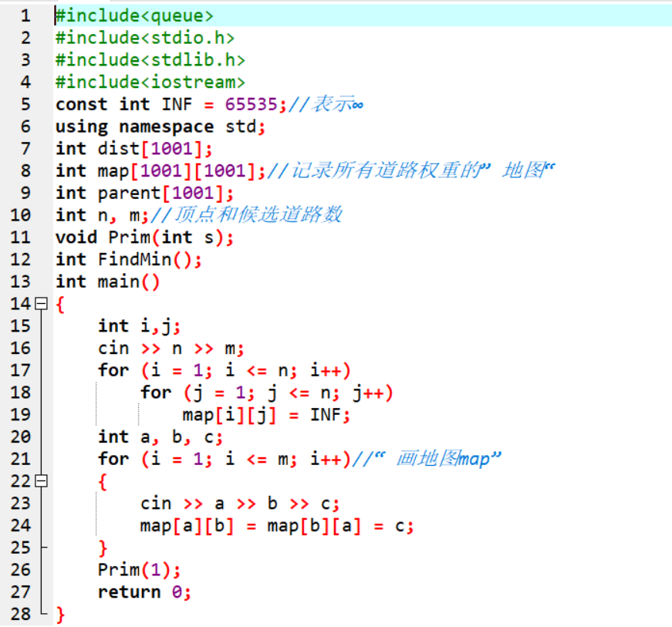This screenshot has height=627, width=672.
Task: Click 'void Prim(int s);' prototype
Action: (x=145, y=238)
